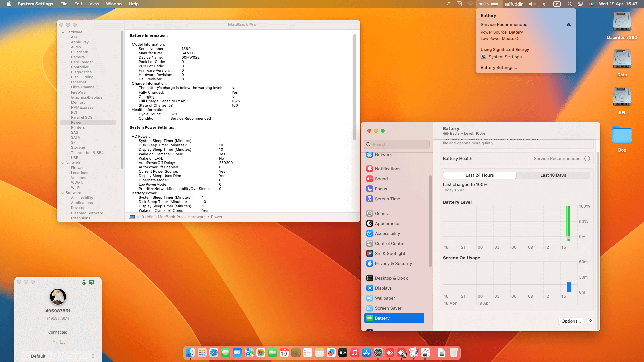Collapse the Hardware section in System Information
Screen dimensions: 644x362
tap(63, 32)
